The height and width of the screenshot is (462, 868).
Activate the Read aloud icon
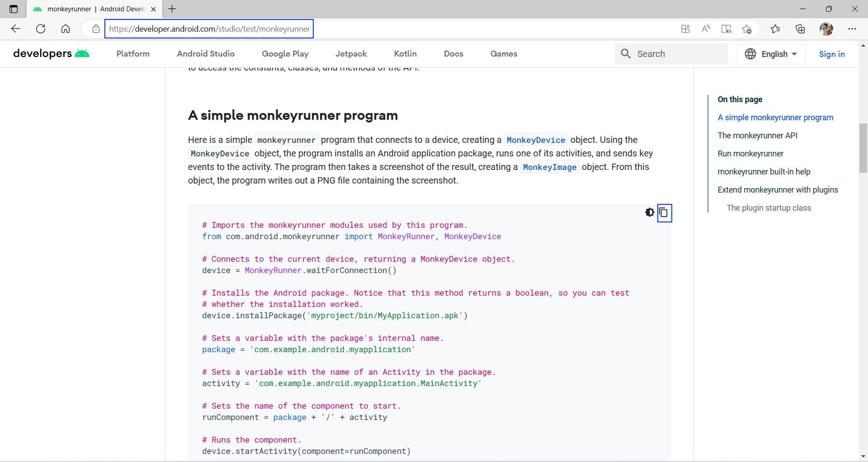[x=706, y=29]
